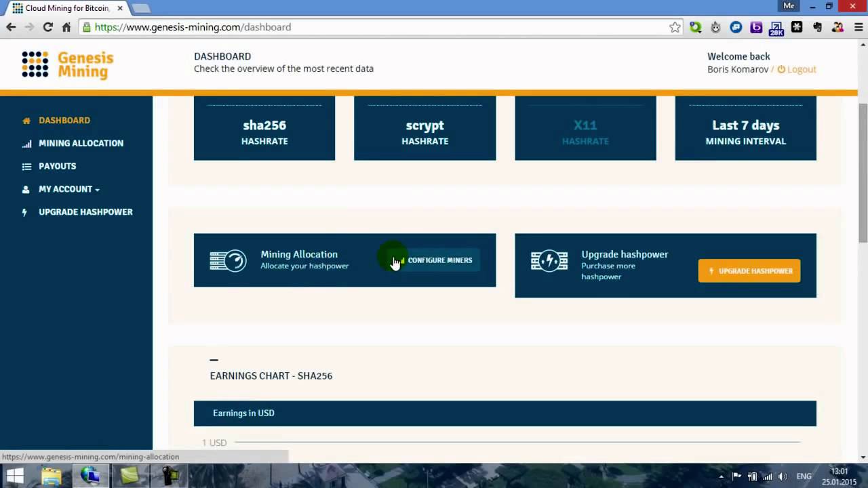Click the browser forward arrow
868x488 pixels.
pyautogui.click(x=29, y=27)
